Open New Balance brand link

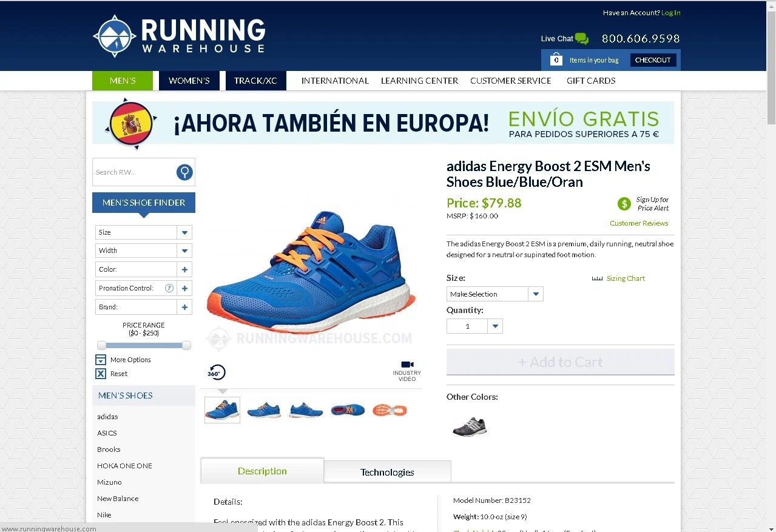[x=118, y=499]
